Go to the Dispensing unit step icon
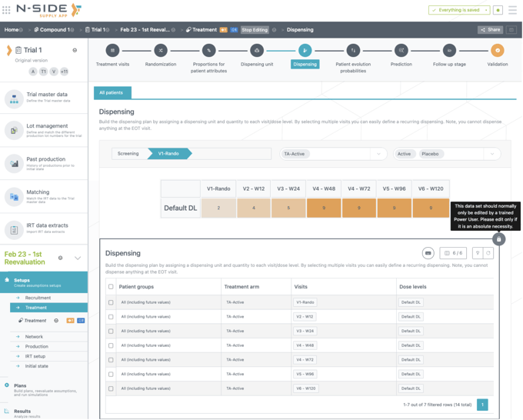Viewport: 523px width, 420px height. [257, 51]
